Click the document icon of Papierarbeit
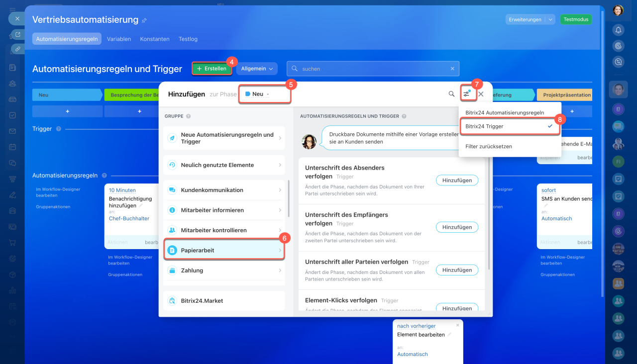Viewport: 637px width, 364px height. coord(172,250)
